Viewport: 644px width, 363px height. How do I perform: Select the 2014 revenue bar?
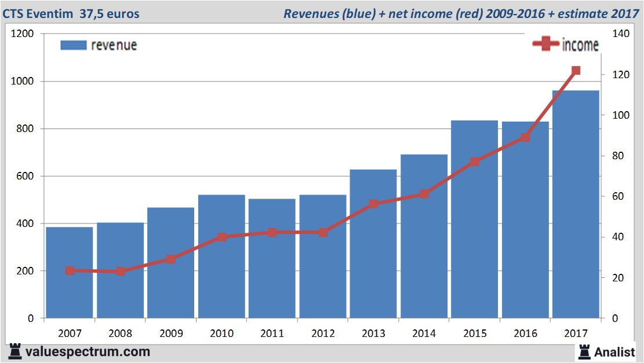424,236
